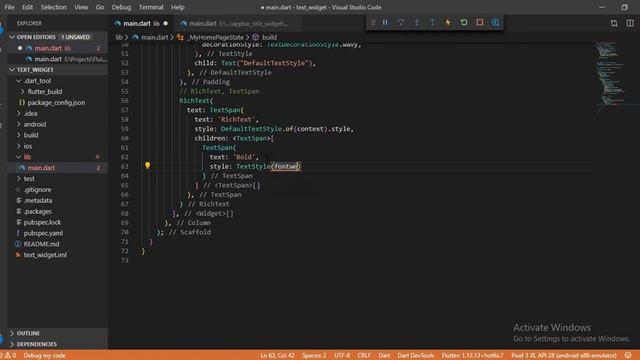Open the Terminal menu
The height and width of the screenshot is (360, 640).
pyautogui.click(x=151, y=7)
